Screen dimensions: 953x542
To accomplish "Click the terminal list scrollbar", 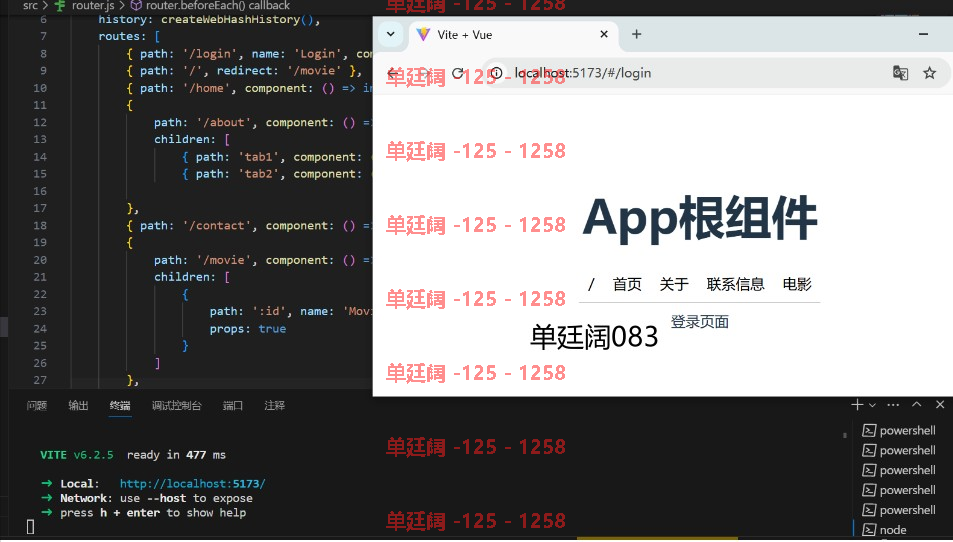I will (845, 436).
